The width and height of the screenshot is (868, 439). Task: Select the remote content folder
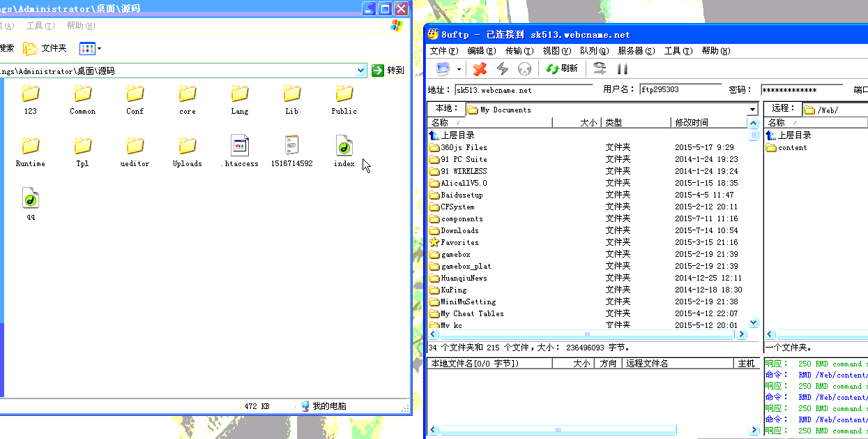pos(786,147)
